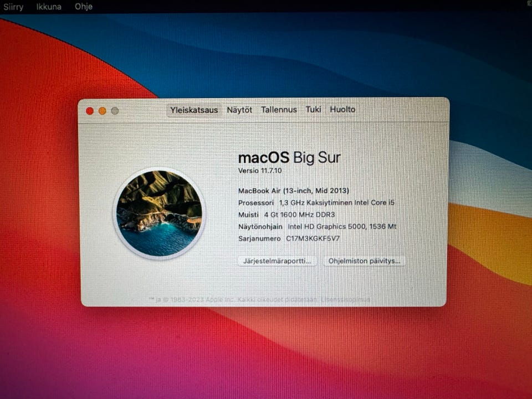
Task: Open the Siirry menu in menu bar
Action: (13, 7)
